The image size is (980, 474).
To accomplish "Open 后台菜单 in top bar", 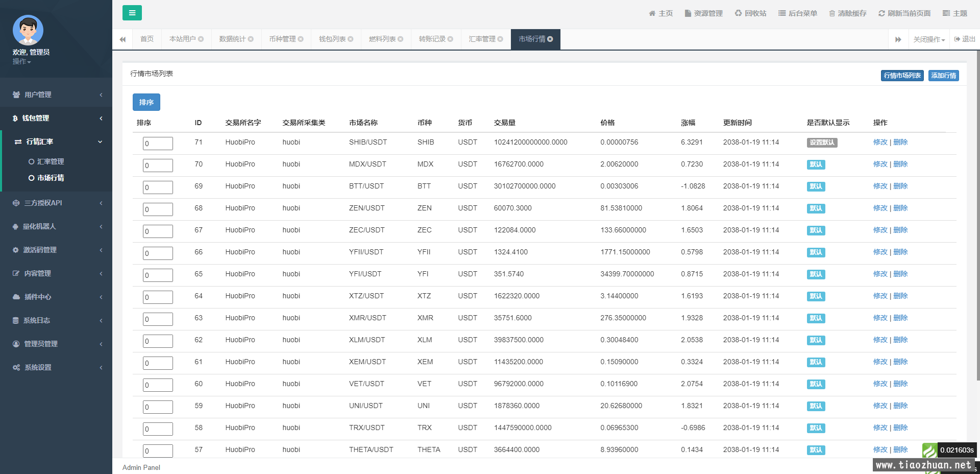I will [x=798, y=13].
